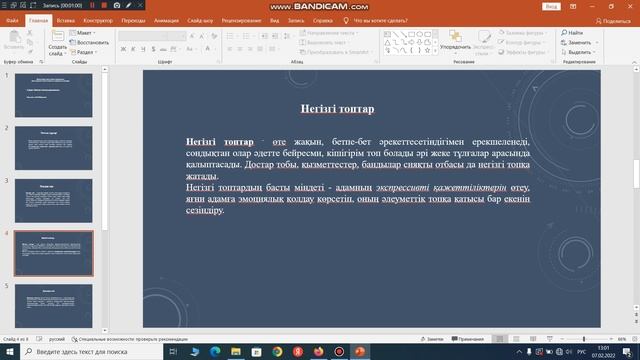Click the Заменить replace button
Screen dimensions: 640x360
(580, 42)
